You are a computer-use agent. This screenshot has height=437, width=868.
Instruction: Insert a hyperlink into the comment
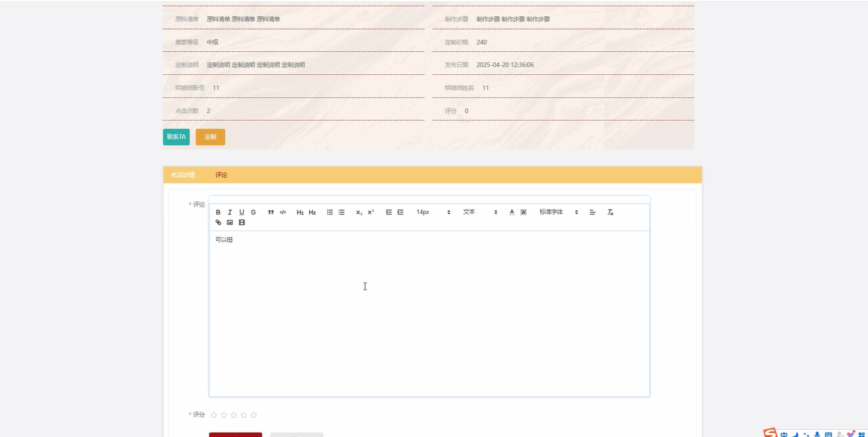[219, 223]
